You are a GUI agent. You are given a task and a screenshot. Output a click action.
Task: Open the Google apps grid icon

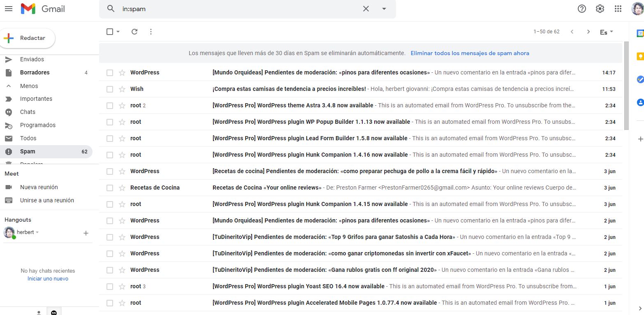pyautogui.click(x=618, y=9)
